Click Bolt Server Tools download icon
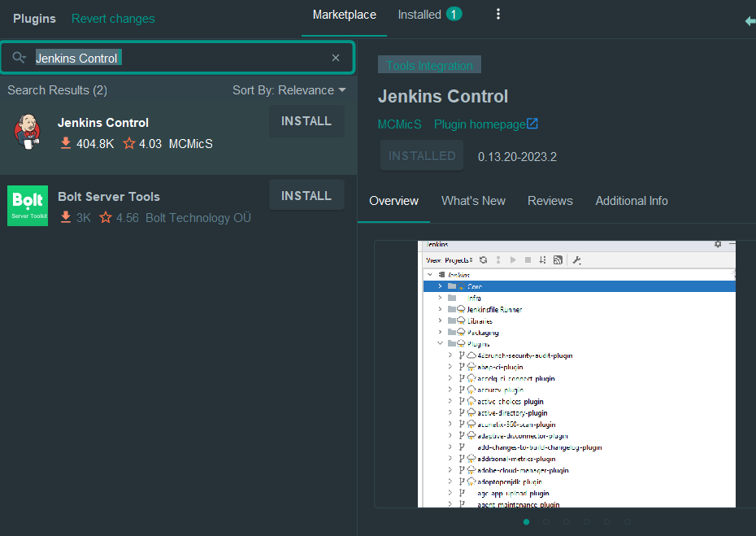This screenshot has width=756, height=536. [x=66, y=218]
